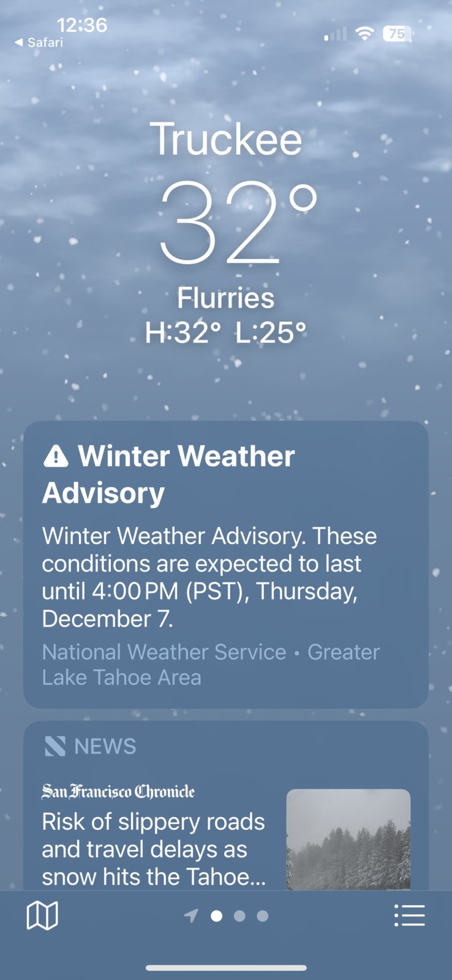This screenshot has width=452, height=980.
Task: Select the first page dot for Truckee
Action: (216, 916)
